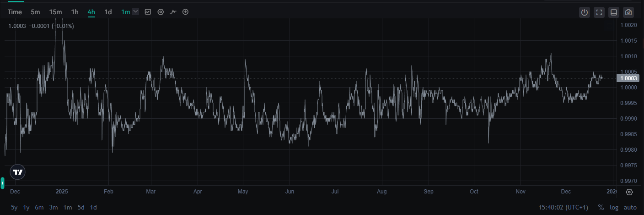The width and height of the screenshot is (644, 215).
Task: Set date range to 1y
Action: point(27,207)
